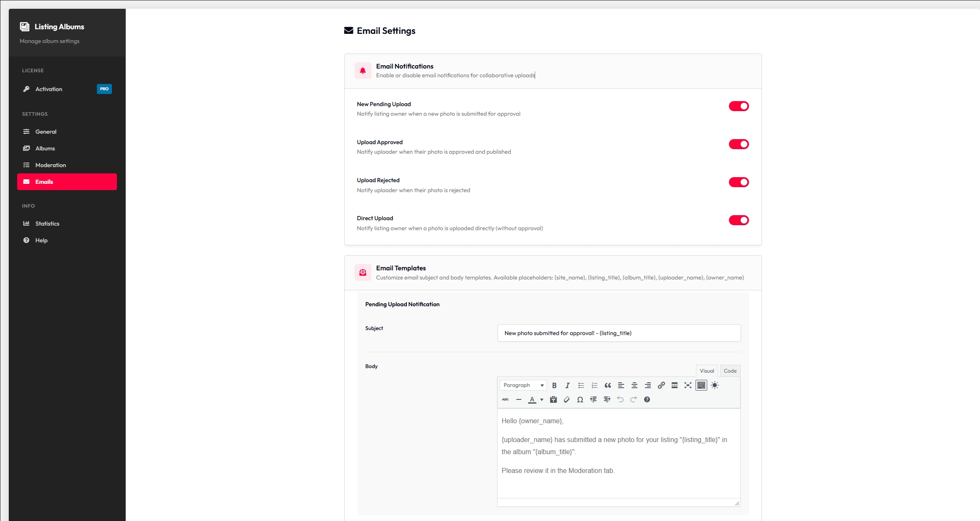This screenshot has height=521, width=980.
Task: Select the Visual tab above the body editor
Action: point(707,371)
